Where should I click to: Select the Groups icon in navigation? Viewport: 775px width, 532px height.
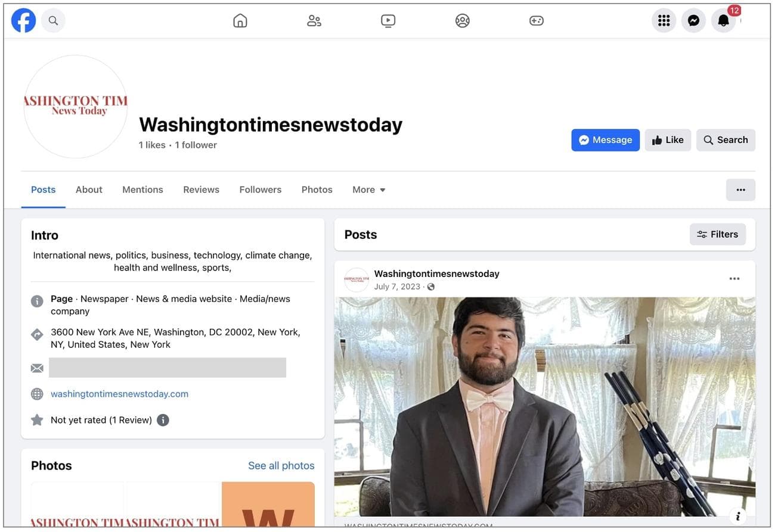463,20
